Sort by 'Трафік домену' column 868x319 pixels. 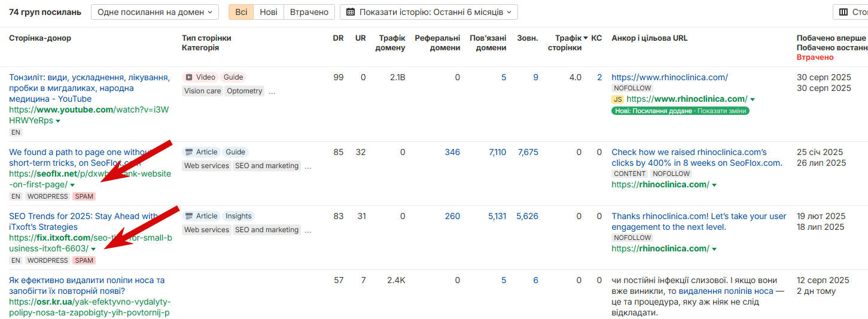point(391,42)
